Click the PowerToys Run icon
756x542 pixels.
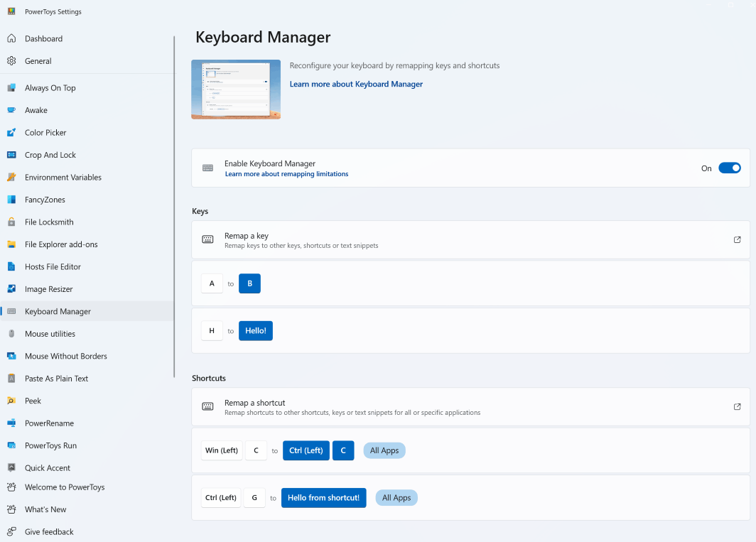point(11,445)
